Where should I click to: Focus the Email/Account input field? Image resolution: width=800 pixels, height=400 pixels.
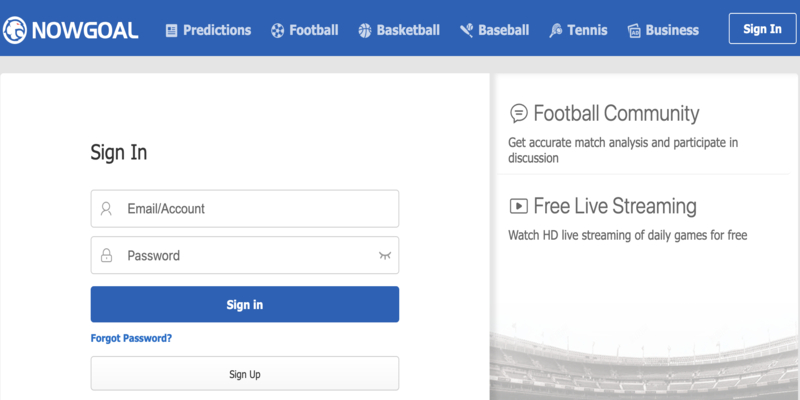coord(245,209)
